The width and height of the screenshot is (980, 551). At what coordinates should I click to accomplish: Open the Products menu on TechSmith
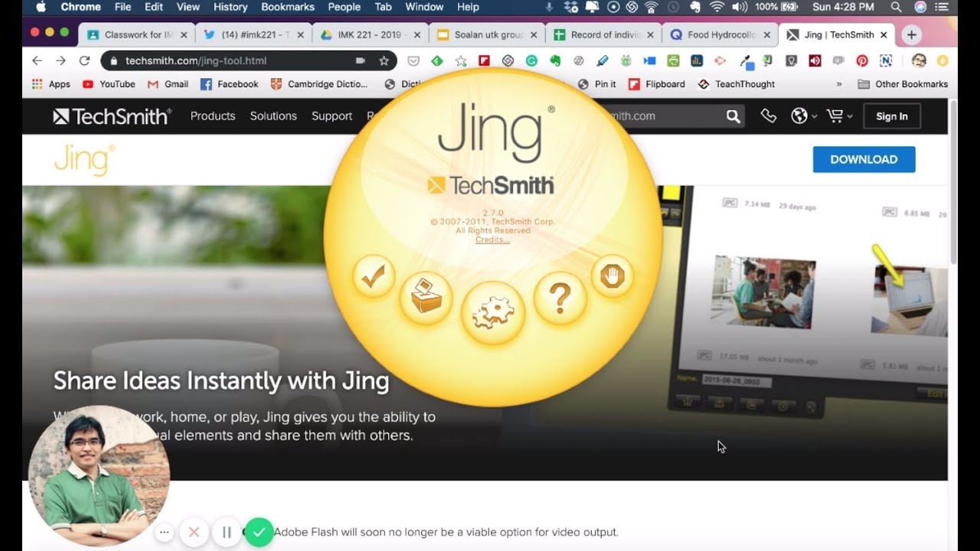click(213, 116)
